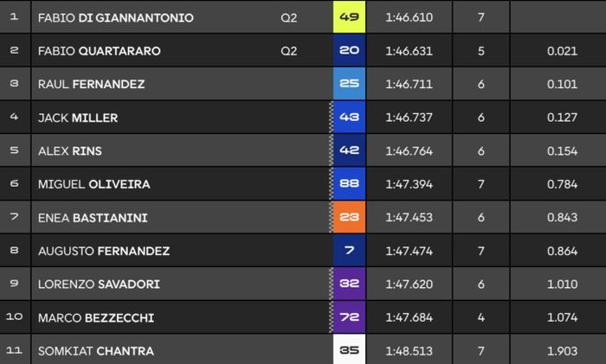The image size is (606, 364).
Task: Click the orange number 23 badge
Action: (349, 217)
